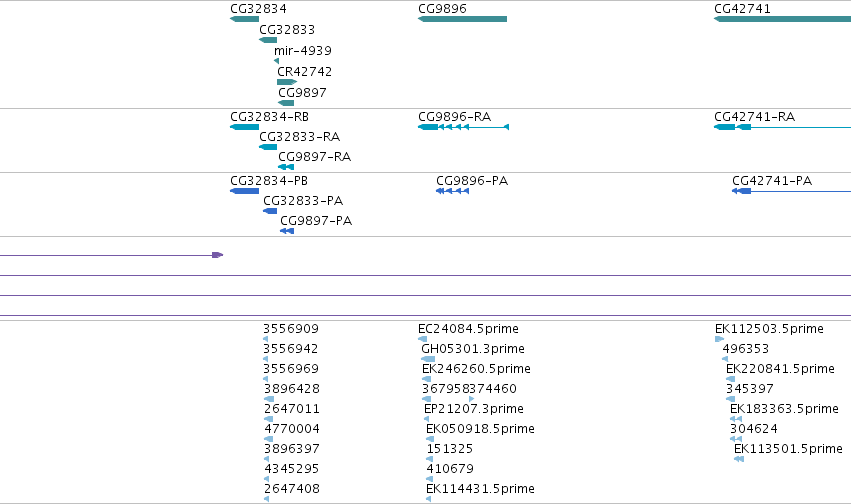Open EST EK050918.5prime

[x=480, y=429]
